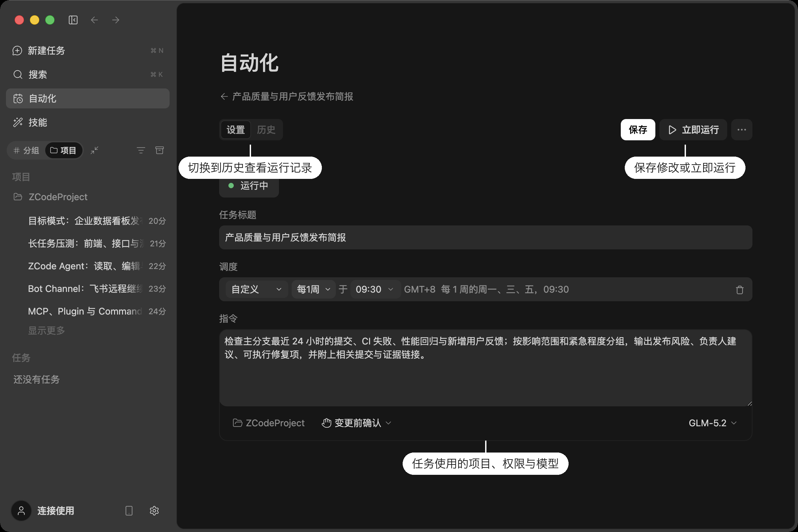Click back arrow before 产品质量与用户反馈发布简报

[x=224, y=97]
